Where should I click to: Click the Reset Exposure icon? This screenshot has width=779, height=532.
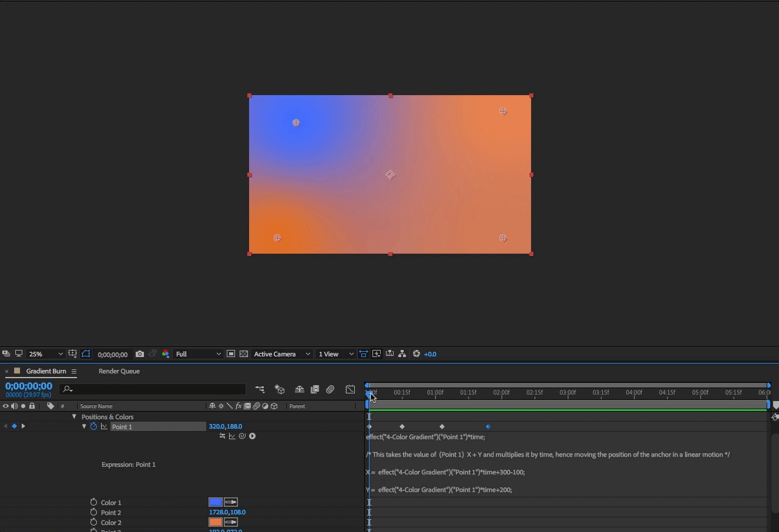417,353
